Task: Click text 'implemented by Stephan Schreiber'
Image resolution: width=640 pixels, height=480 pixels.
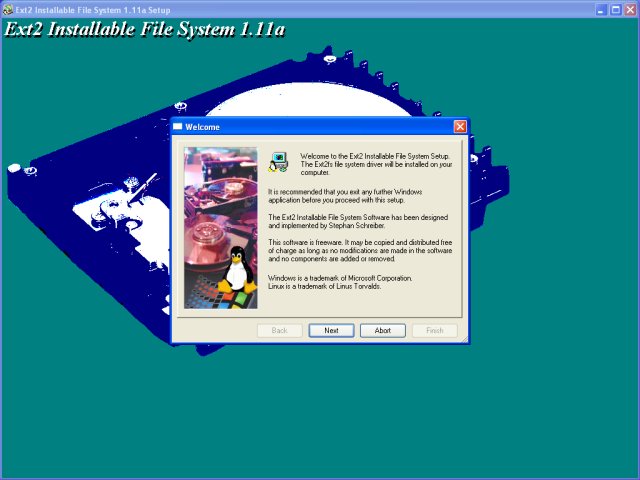Action: pos(333,225)
